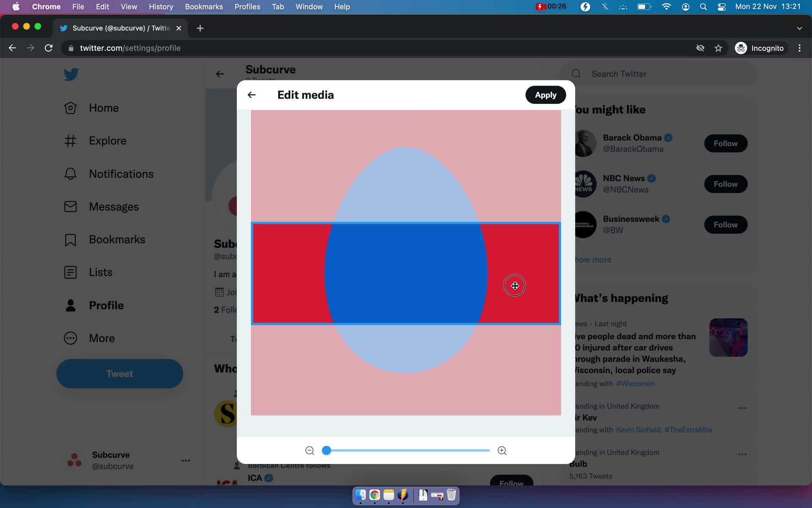
Task: Click Show more suggestions link
Action: click(593, 260)
